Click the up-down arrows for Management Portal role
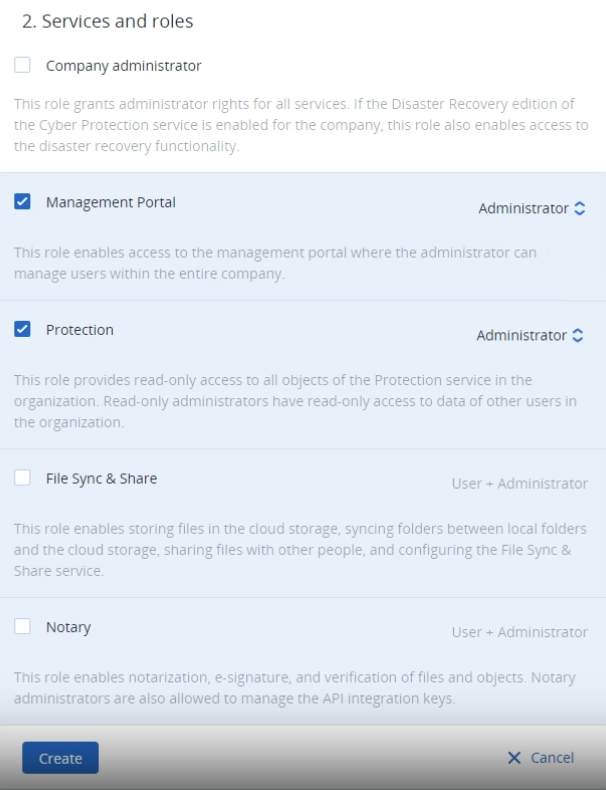Viewport: 606px width, 790px height. (x=579, y=209)
